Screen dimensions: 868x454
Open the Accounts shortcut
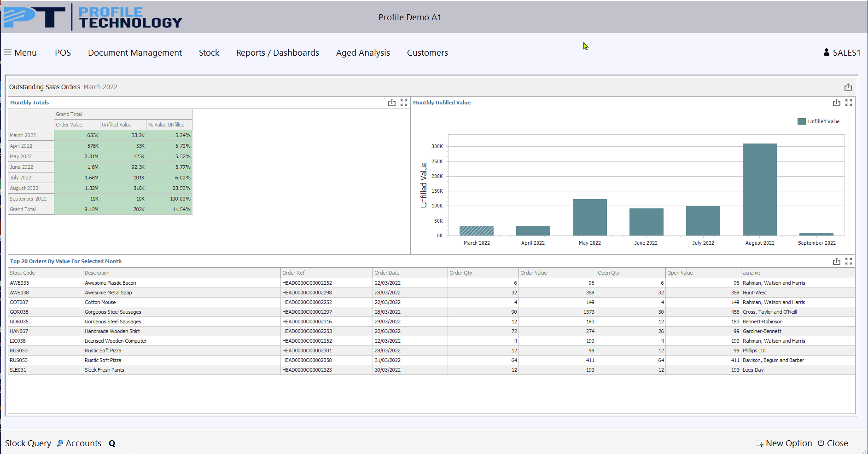pos(79,443)
